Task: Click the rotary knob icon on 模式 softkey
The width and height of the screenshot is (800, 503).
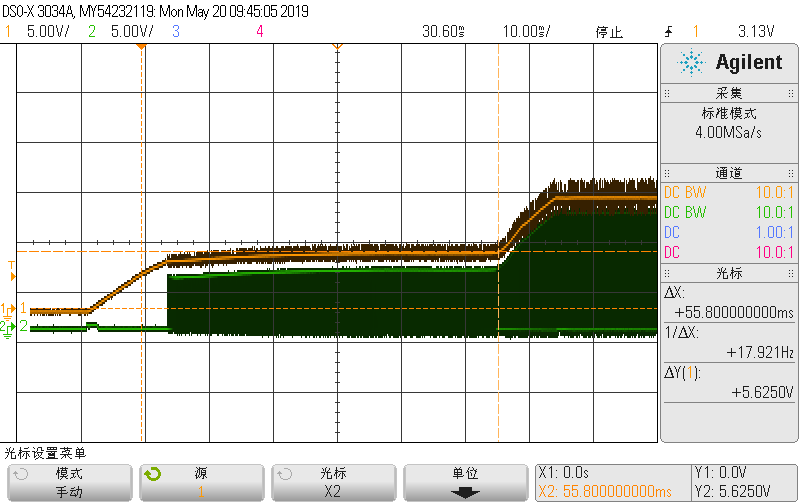Action: coord(20,474)
